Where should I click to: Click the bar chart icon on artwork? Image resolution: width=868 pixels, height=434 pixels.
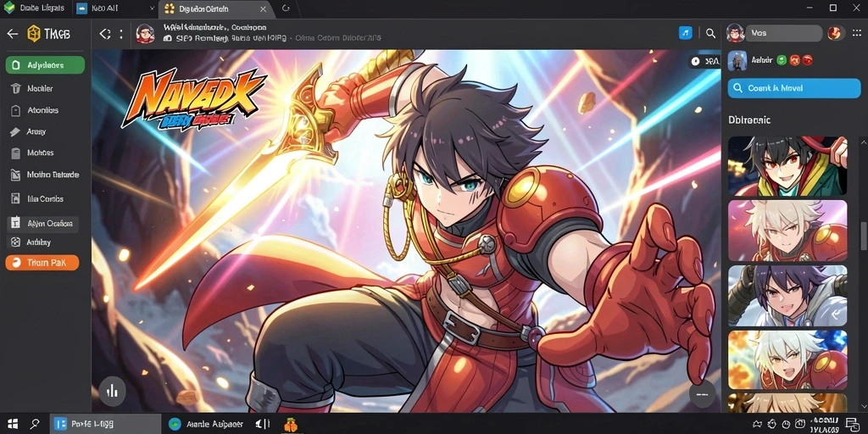click(x=113, y=392)
